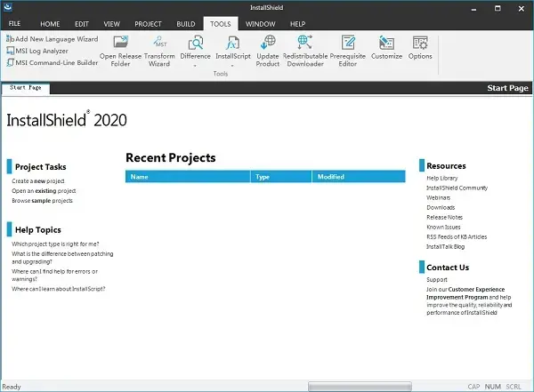Open the MSI Command-Line Builder
This screenshot has height=392, width=534.
click(52, 62)
